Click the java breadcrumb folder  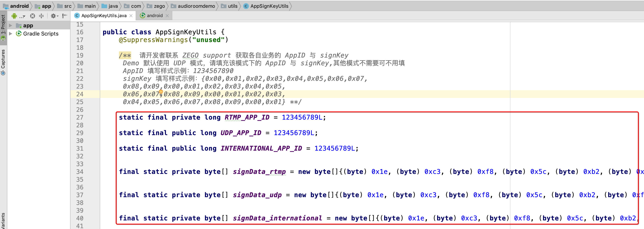(x=110, y=6)
